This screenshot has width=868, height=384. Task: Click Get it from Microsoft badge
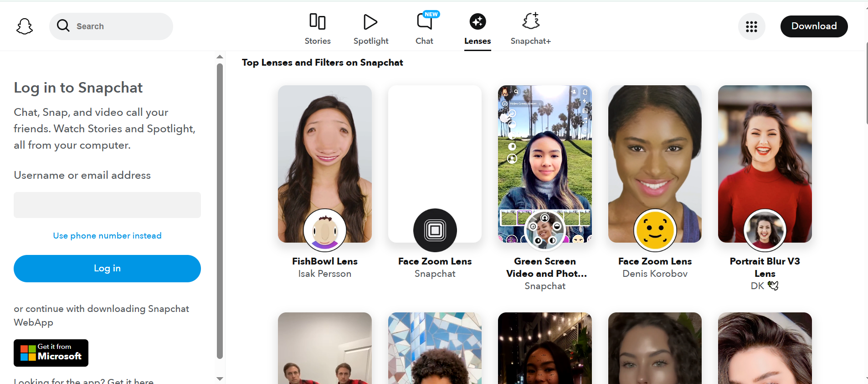point(51,353)
